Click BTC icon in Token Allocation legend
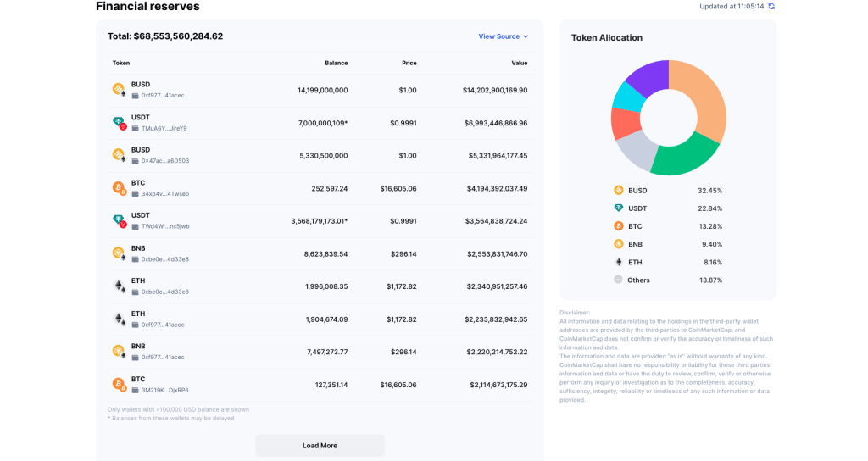The image size is (868, 461). click(x=618, y=225)
